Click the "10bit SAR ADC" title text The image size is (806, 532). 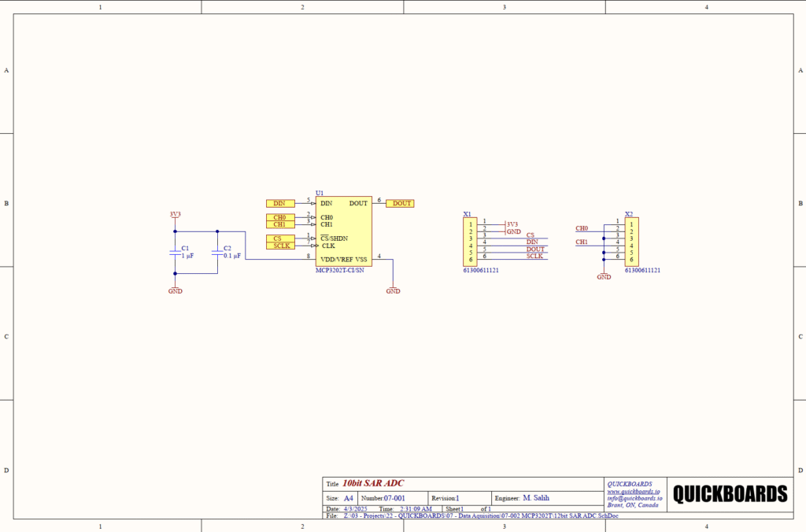point(373,483)
